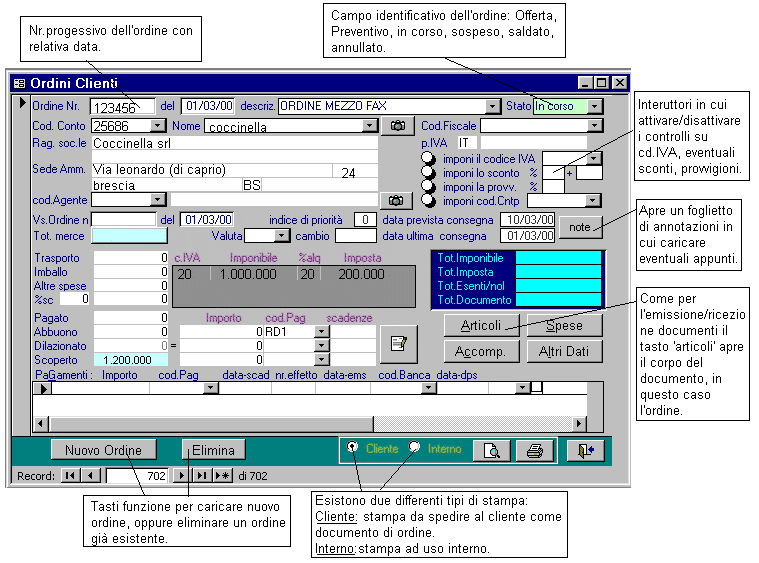759x563 pixels.
Task: Click the Spese button
Action: tap(564, 325)
